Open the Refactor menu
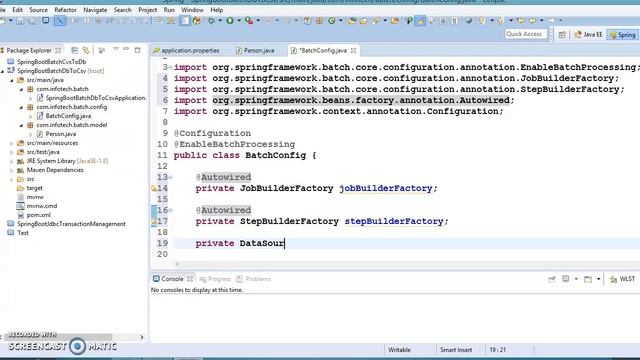This screenshot has height=360, width=640. 65,10
